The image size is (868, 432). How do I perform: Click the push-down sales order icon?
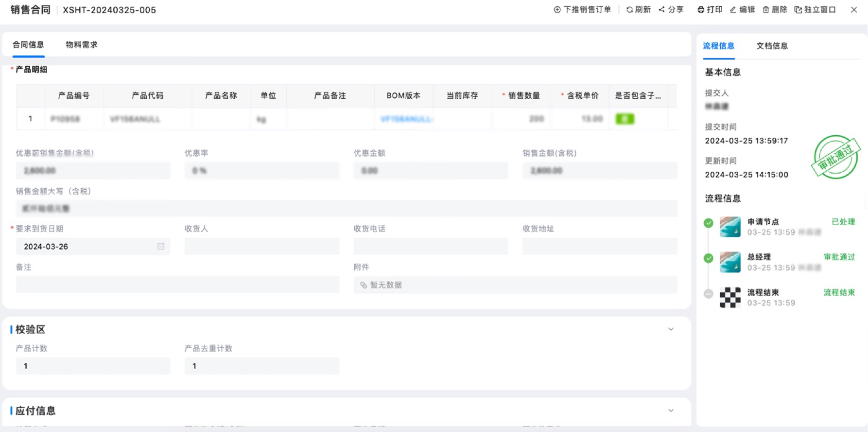coord(557,10)
